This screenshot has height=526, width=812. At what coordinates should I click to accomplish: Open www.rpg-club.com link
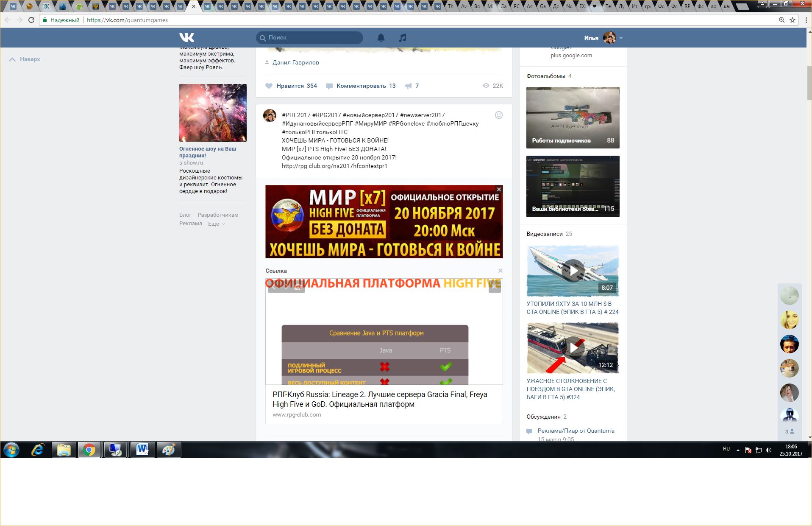click(x=297, y=415)
